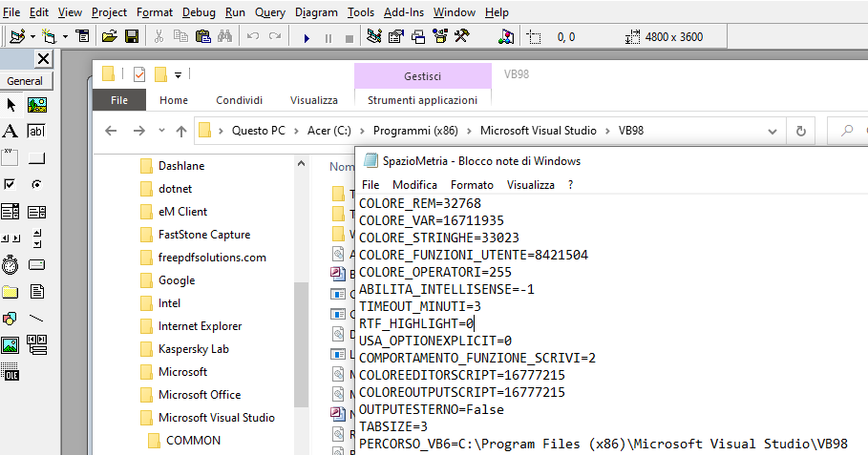Open the Explorer quick access toolbar customize arrow

coord(178,74)
